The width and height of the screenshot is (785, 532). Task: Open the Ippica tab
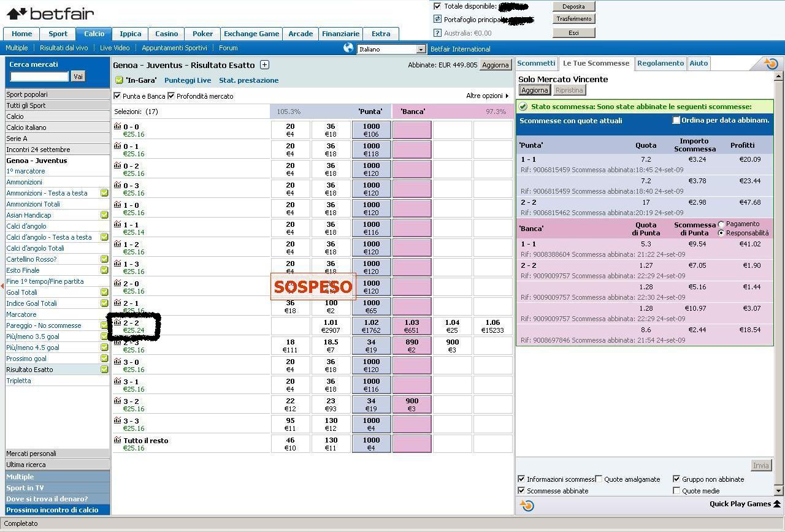click(130, 34)
